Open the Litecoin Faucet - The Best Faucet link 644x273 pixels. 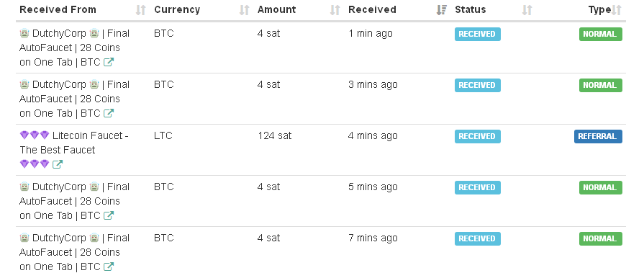click(x=74, y=143)
